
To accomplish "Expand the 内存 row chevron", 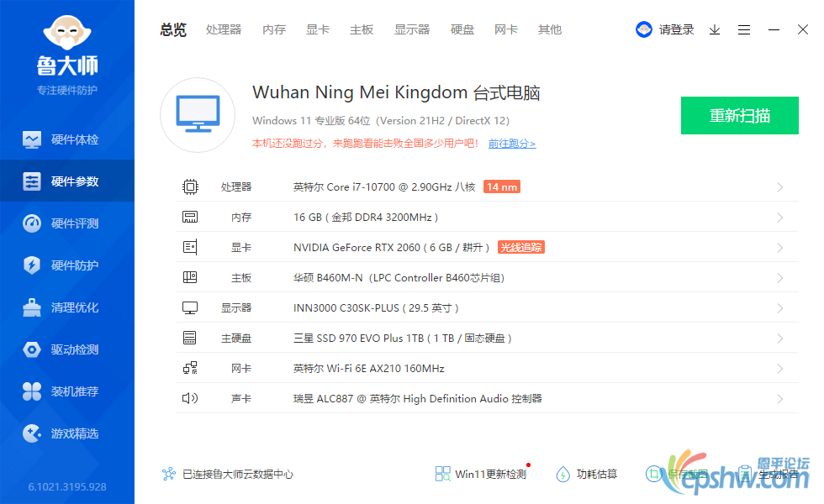I will tap(780, 218).
